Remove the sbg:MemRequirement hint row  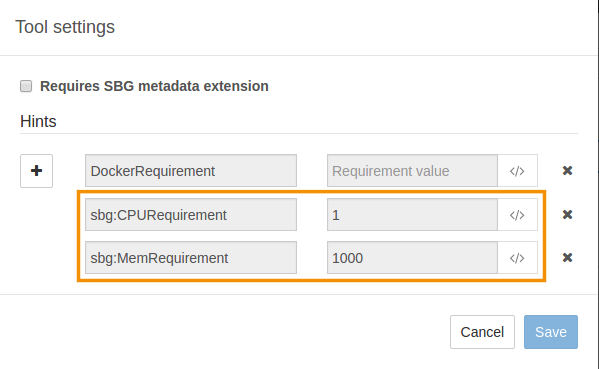(567, 257)
